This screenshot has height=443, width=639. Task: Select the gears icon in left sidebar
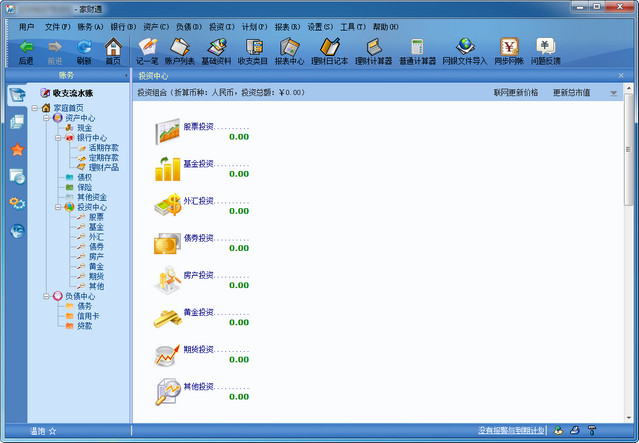[x=17, y=203]
